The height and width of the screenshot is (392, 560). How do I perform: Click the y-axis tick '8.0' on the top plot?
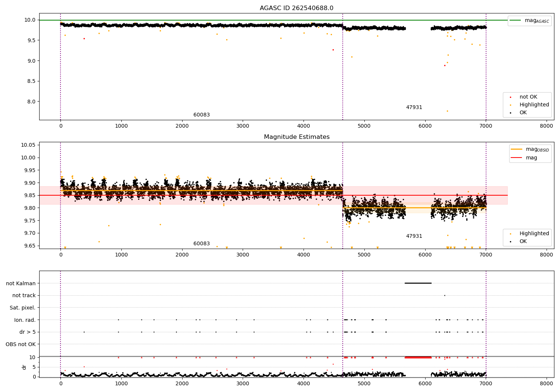click(31, 102)
